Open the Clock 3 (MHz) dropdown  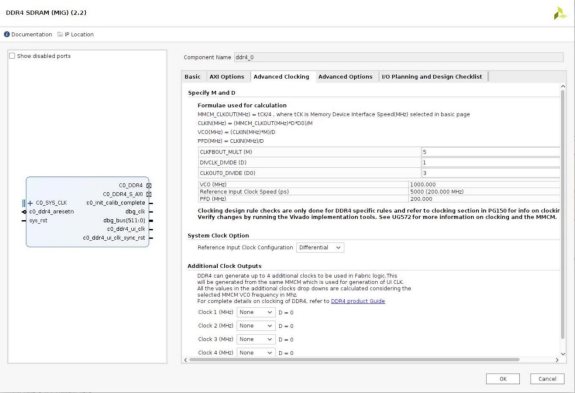coord(256,339)
